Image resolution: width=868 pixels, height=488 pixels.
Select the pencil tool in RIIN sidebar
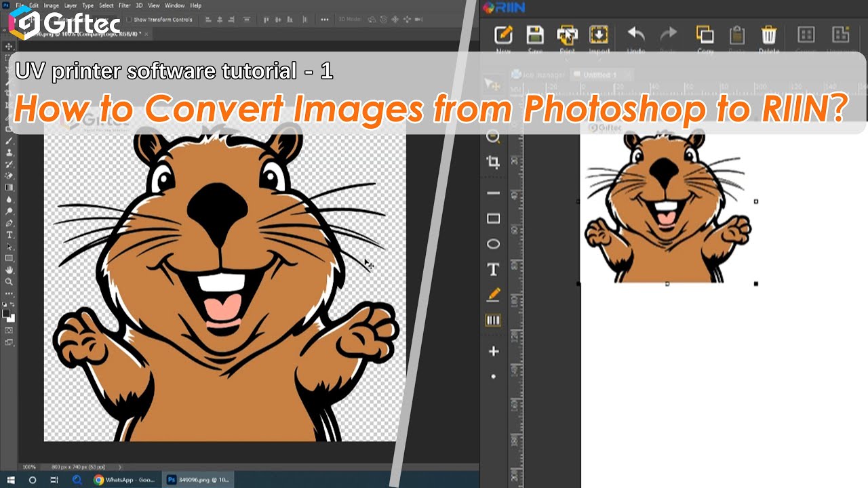(x=493, y=295)
